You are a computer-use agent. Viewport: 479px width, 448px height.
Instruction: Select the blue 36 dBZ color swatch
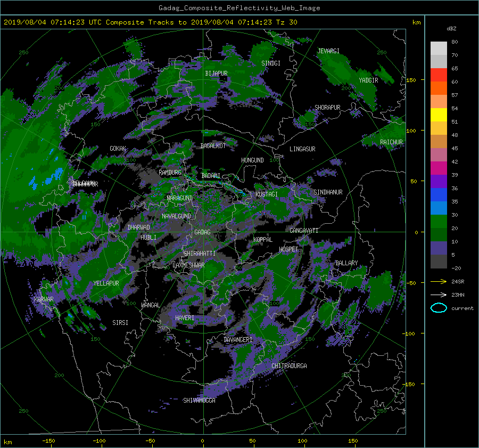(439, 194)
